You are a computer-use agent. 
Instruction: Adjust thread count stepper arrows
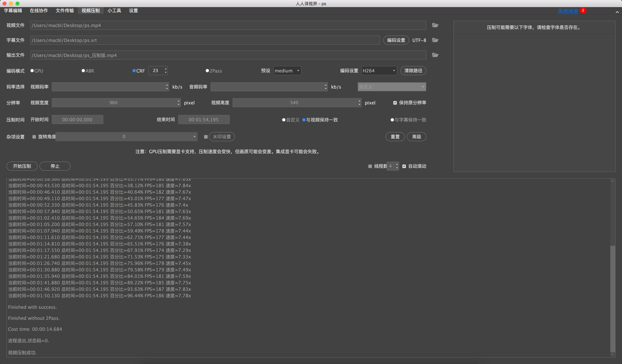397,166
